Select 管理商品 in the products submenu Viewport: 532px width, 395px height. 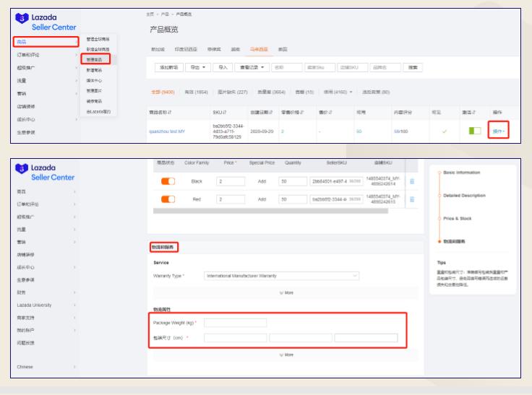click(x=95, y=58)
